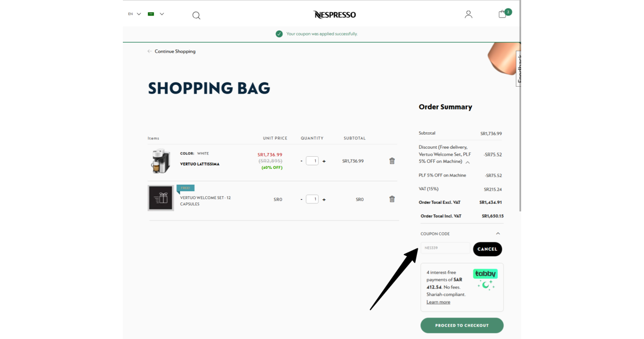Click Order Total Incl. VAT amount SR1,650.15

(x=492, y=216)
